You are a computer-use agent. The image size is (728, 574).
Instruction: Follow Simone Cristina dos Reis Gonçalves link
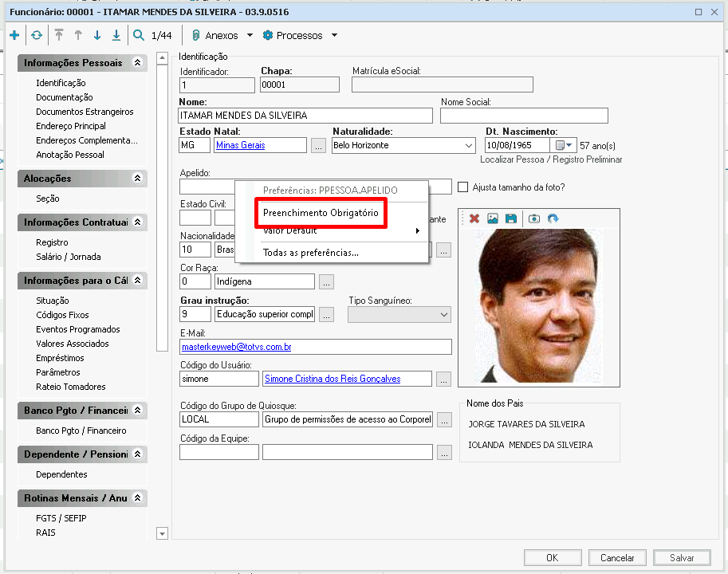(333, 379)
